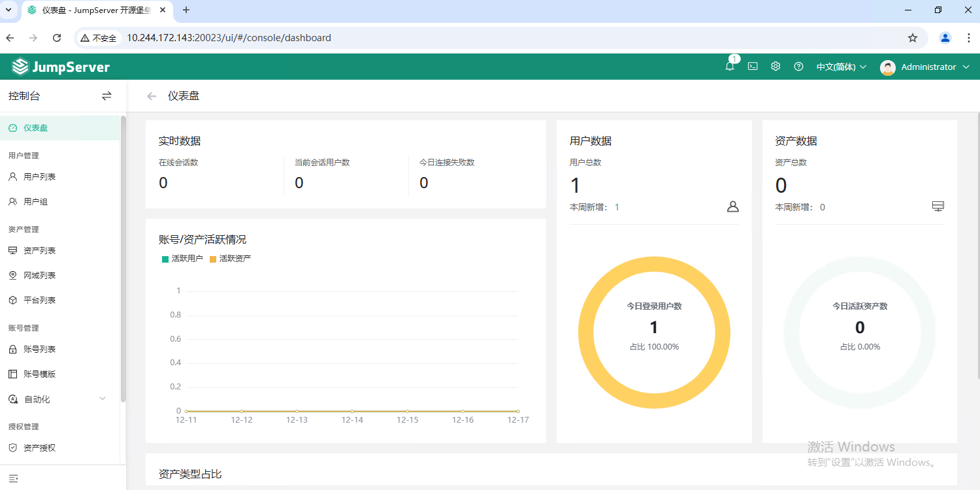
Task: Open 用户列表 in the sidebar
Action: (x=39, y=177)
